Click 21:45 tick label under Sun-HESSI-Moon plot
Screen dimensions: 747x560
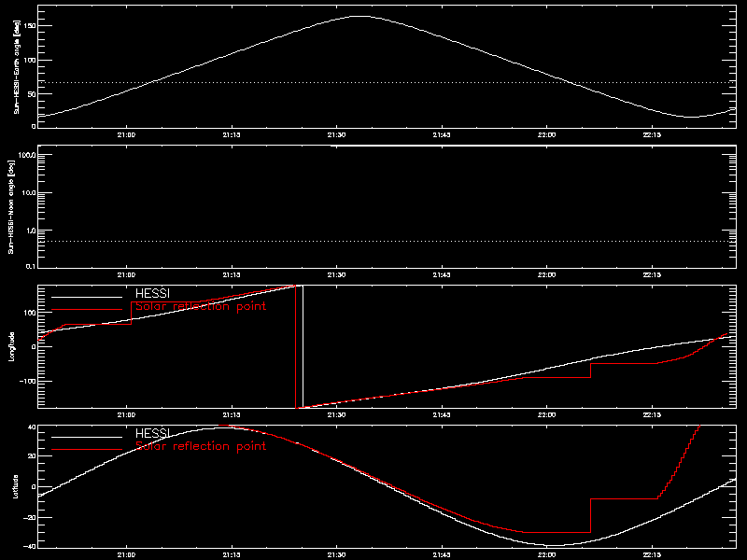coord(442,274)
